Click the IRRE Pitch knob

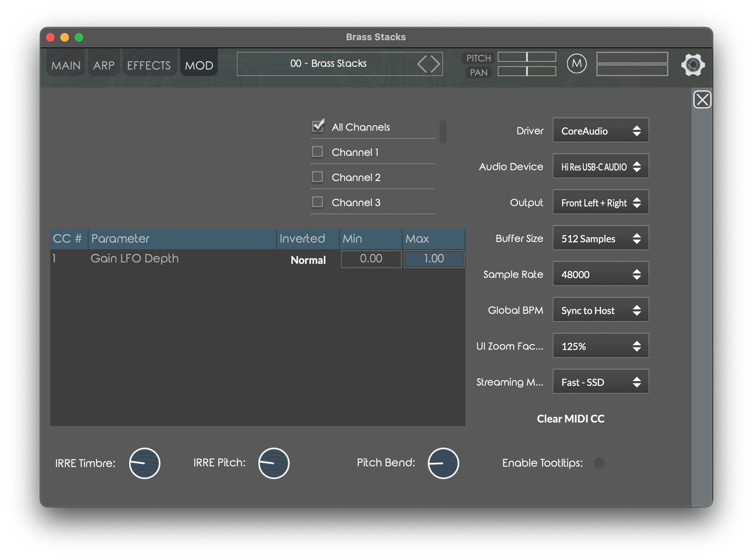coord(273,463)
